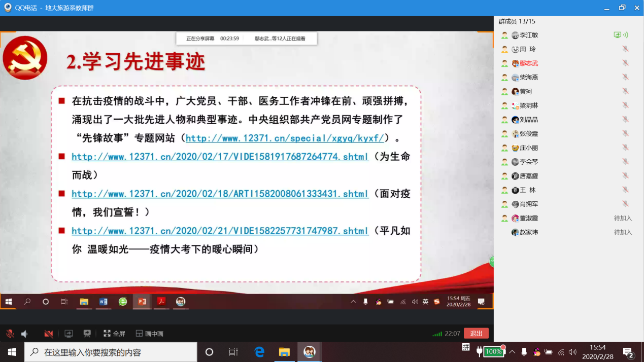Open the notification center with 2 alerts
The width and height of the screenshot is (644, 362).
click(628, 352)
